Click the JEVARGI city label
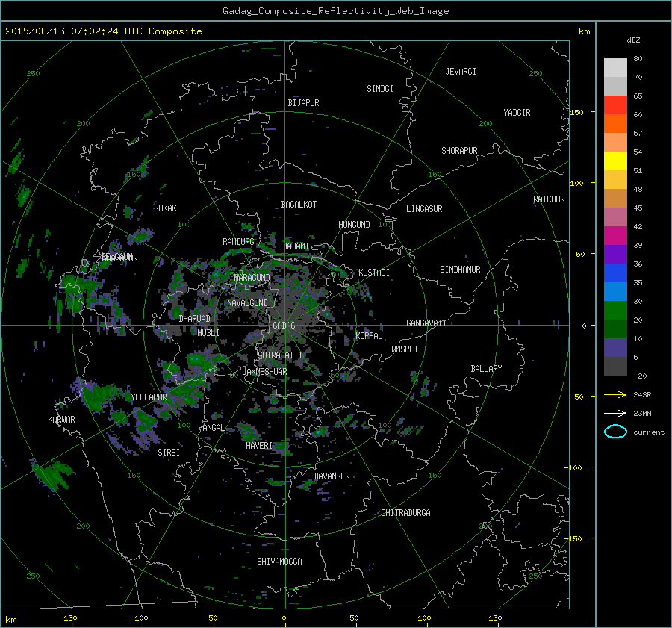This screenshot has width=672, height=628. 461,72
